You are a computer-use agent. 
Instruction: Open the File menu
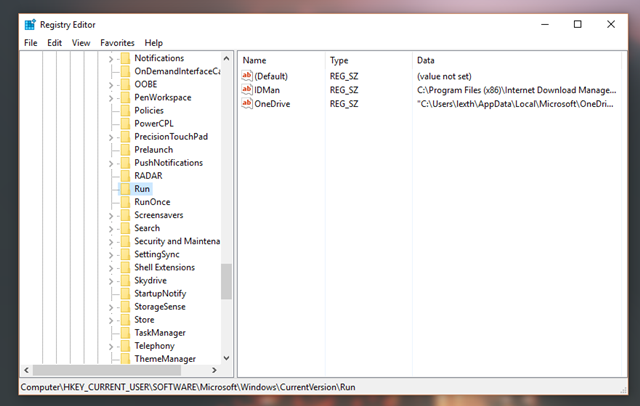31,43
